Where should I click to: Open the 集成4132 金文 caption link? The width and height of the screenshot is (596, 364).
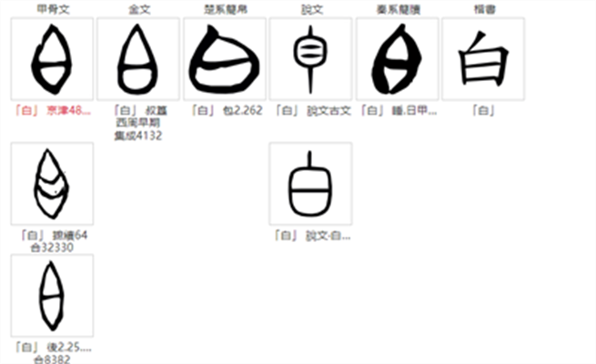pyautogui.click(x=138, y=123)
